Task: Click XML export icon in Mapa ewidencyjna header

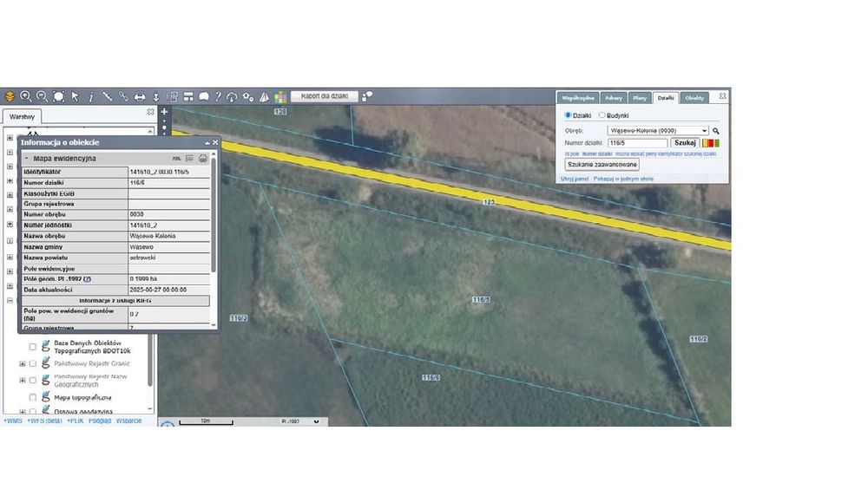Action: [176, 158]
